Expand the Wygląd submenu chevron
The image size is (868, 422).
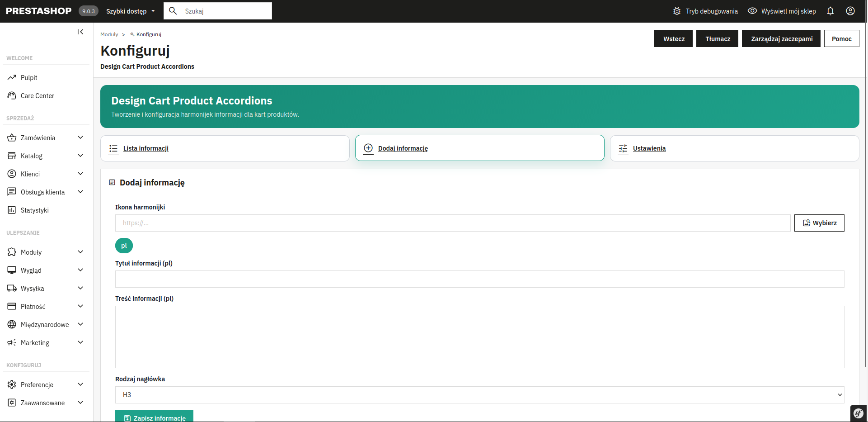80,270
